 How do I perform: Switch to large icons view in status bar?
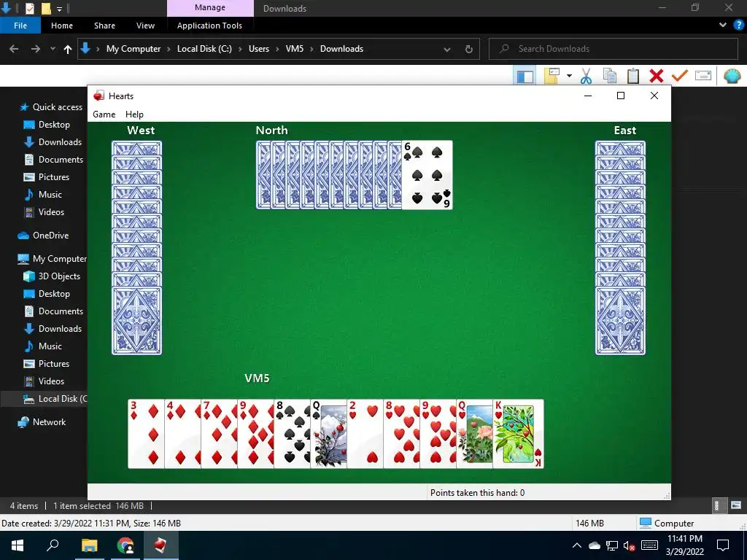pyautogui.click(x=736, y=505)
